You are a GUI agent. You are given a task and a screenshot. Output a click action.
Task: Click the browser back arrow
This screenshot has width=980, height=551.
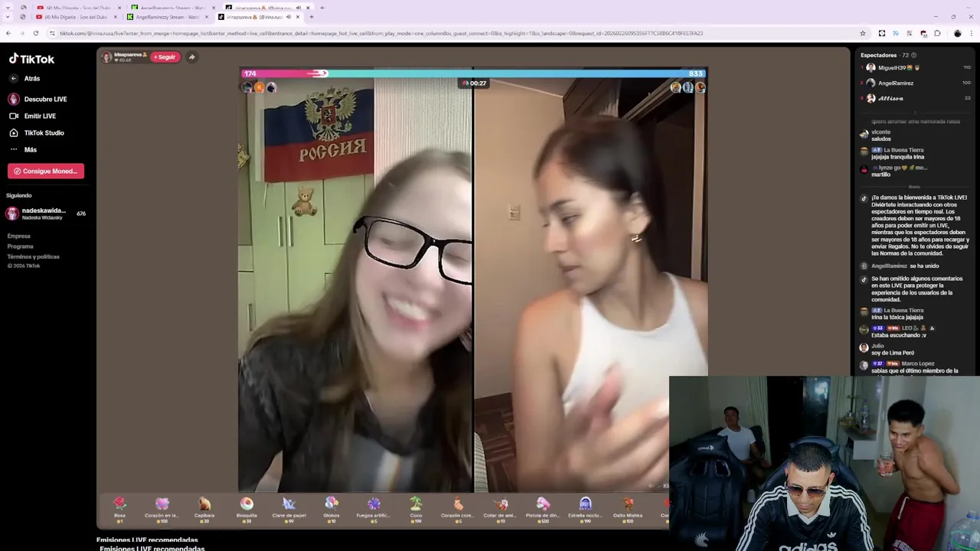[8, 33]
